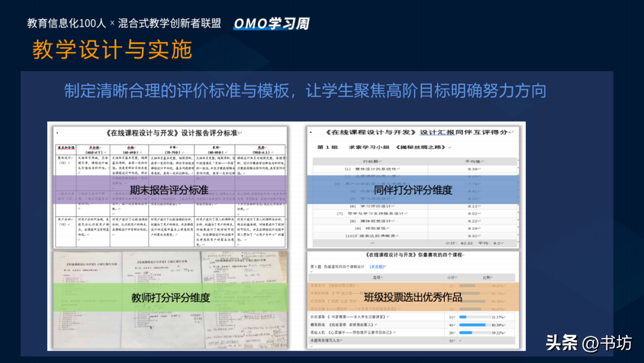Viewport: 644px width, 363px height.
Task: Select the green label 教师打分评分维度
Action: click(x=171, y=298)
